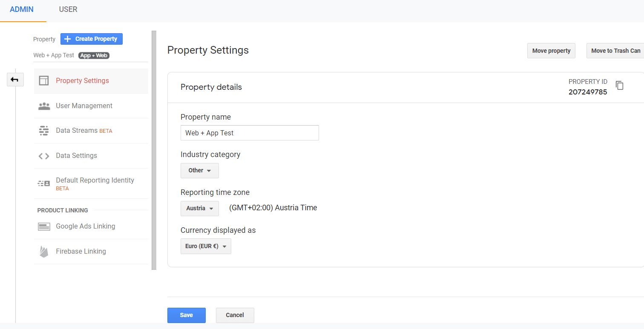Click the Property Settings layout icon
This screenshot has width=644, height=329.
click(x=44, y=81)
